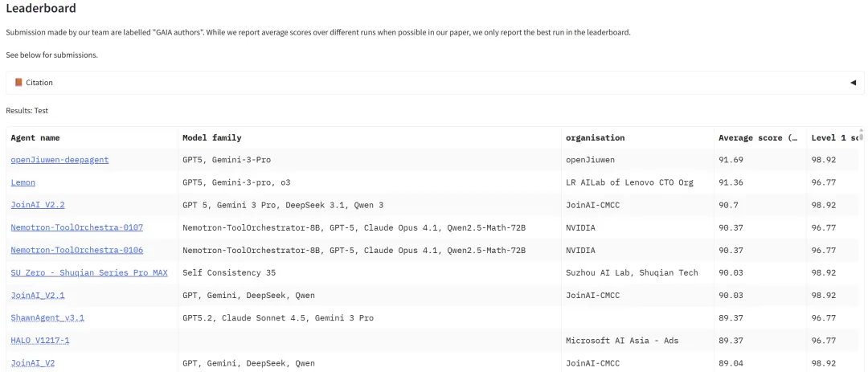868x372 pixels.
Task: Open the Nemotron-ToolOrchestra-0107 link
Action: (x=76, y=227)
